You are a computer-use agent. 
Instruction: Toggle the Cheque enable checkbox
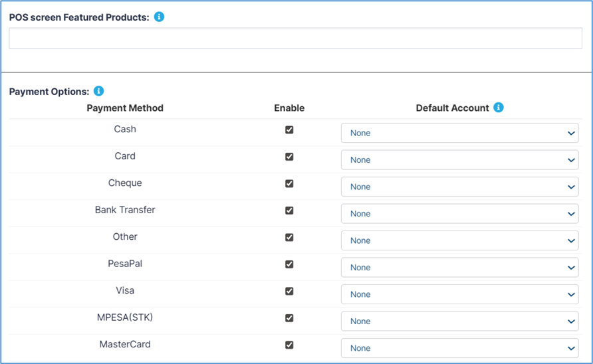click(x=289, y=183)
